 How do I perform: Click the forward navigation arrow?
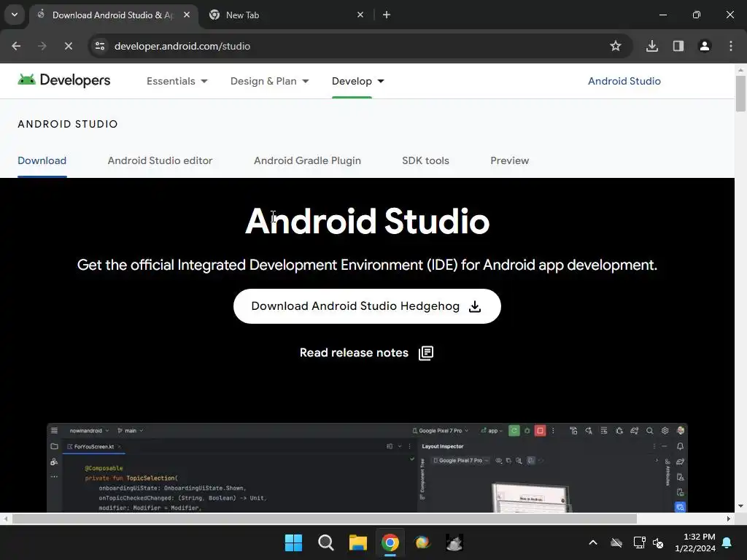click(42, 46)
